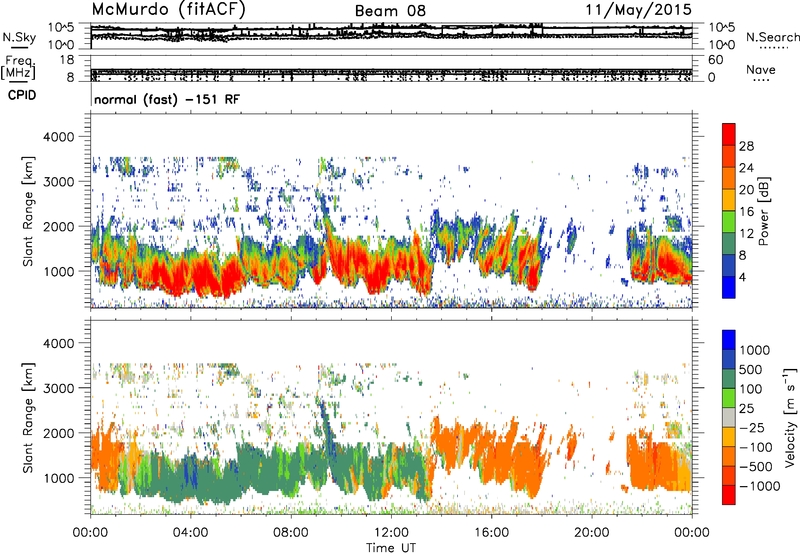
Task: Click the Power colorbar tick value '28'
Action: (746, 146)
